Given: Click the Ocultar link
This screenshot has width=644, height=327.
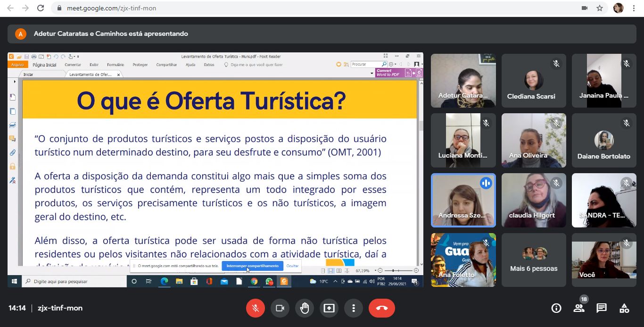Looking at the screenshot, I should pyautogui.click(x=292, y=266).
